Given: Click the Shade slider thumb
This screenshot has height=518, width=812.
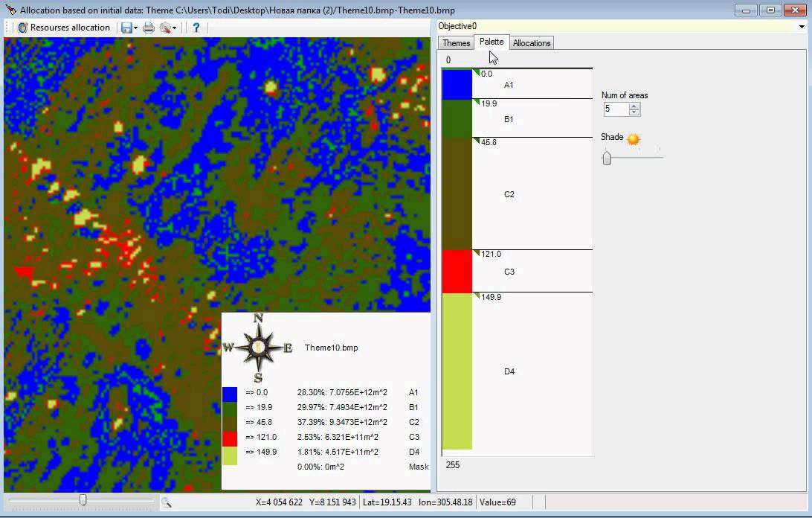Looking at the screenshot, I should (x=607, y=158).
